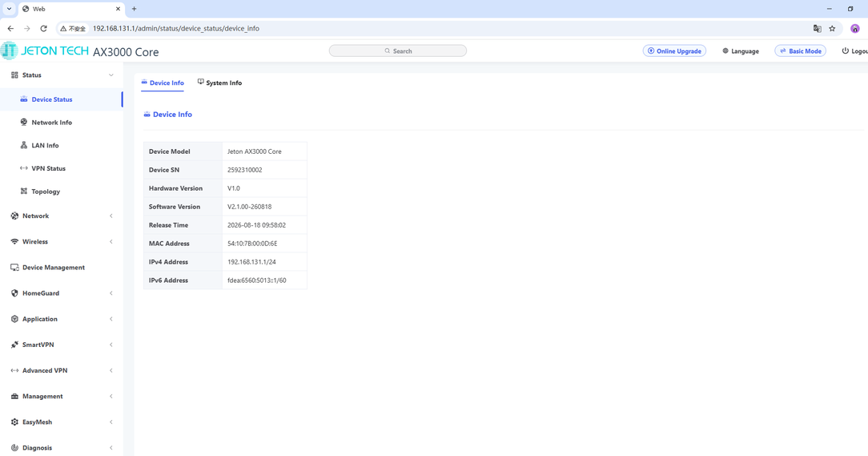This screenshot has width=868, height=456.
Task: Click the SmartVPN plug icon
Action: 14,345
